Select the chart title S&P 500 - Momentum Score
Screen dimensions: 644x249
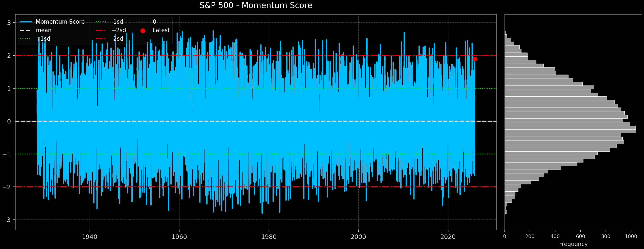(256, 5)
